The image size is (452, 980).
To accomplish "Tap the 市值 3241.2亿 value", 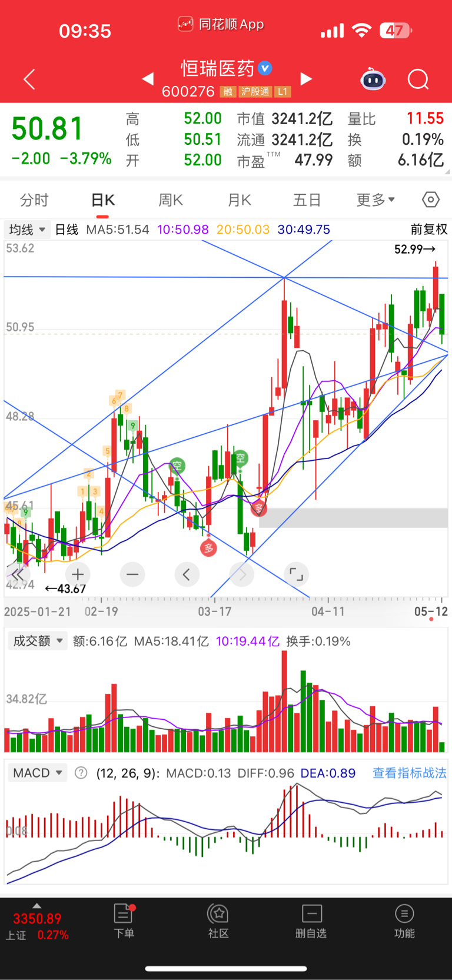I will click(x=302, y=119).
